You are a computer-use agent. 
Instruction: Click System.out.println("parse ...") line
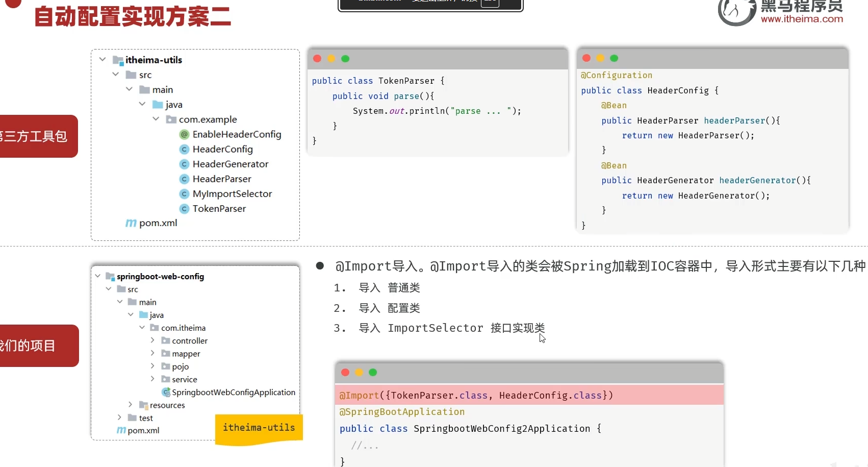(437, 111)
